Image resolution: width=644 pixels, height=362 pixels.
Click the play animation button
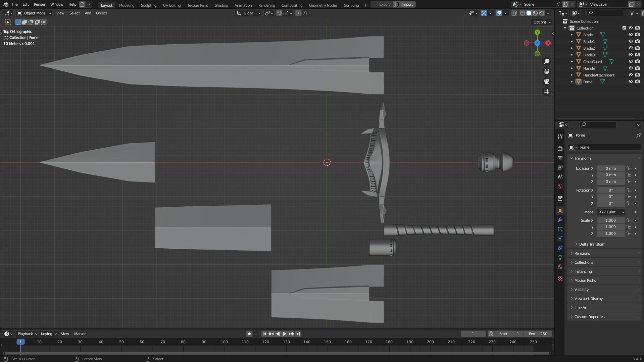(284, 334)
